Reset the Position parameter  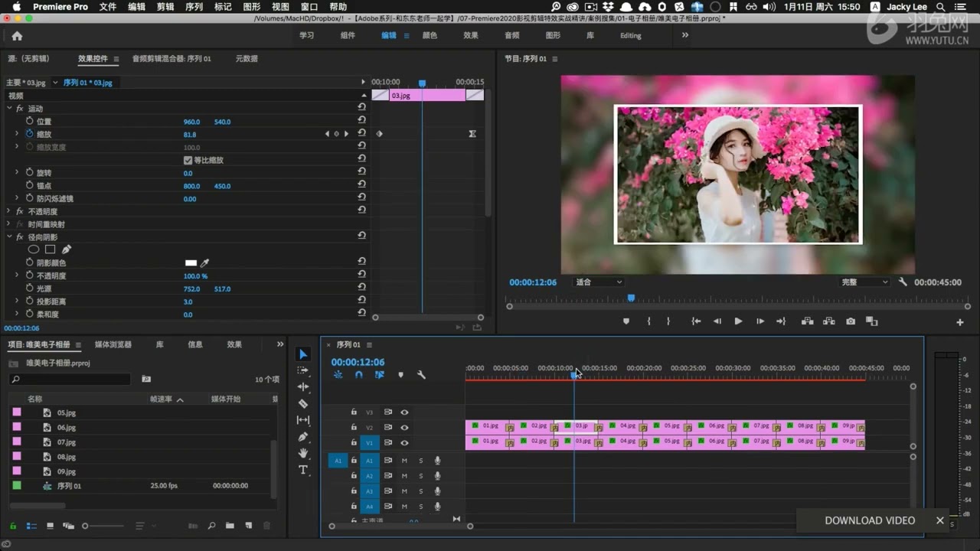361,121
